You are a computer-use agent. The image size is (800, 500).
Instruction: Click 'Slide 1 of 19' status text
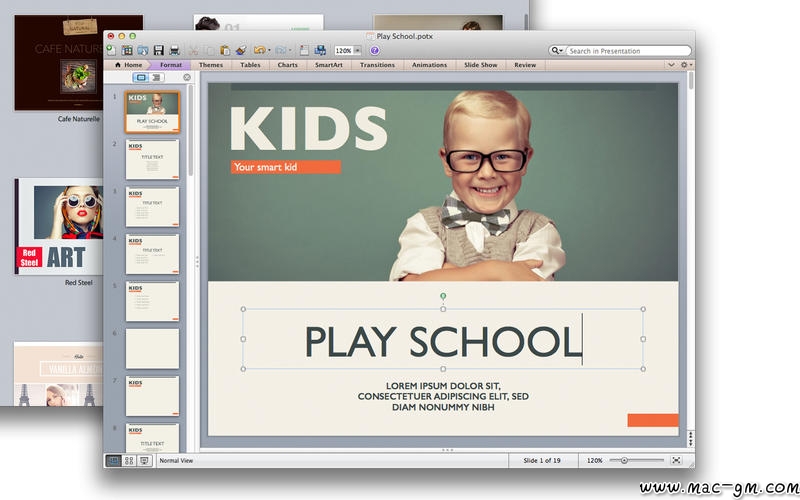point(542,460)
